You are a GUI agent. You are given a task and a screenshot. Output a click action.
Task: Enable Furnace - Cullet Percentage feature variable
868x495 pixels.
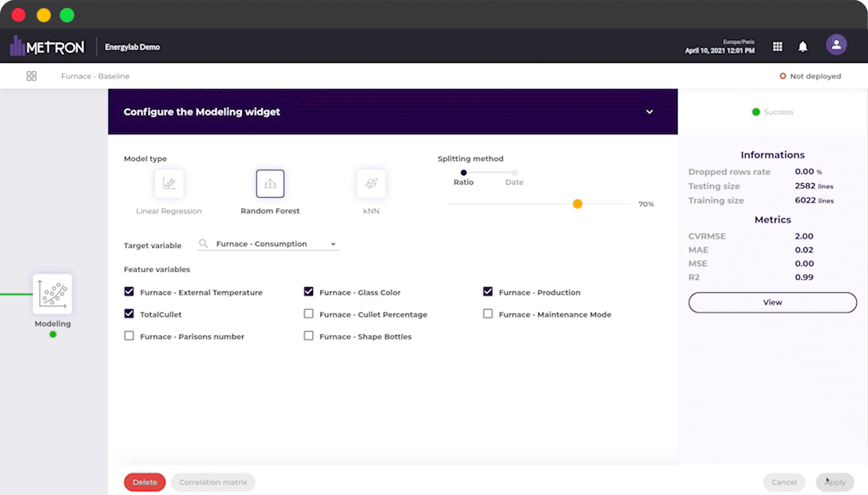pyautogui.click(x=308, y=314)
